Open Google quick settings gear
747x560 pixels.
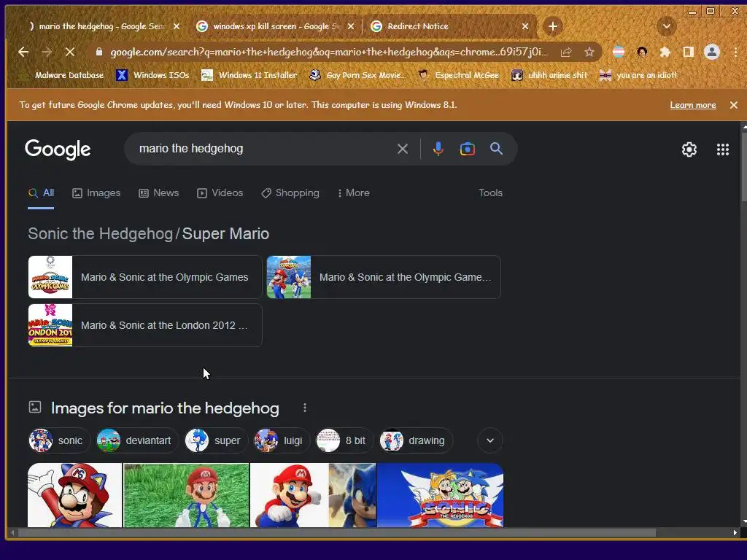[689, 149]
